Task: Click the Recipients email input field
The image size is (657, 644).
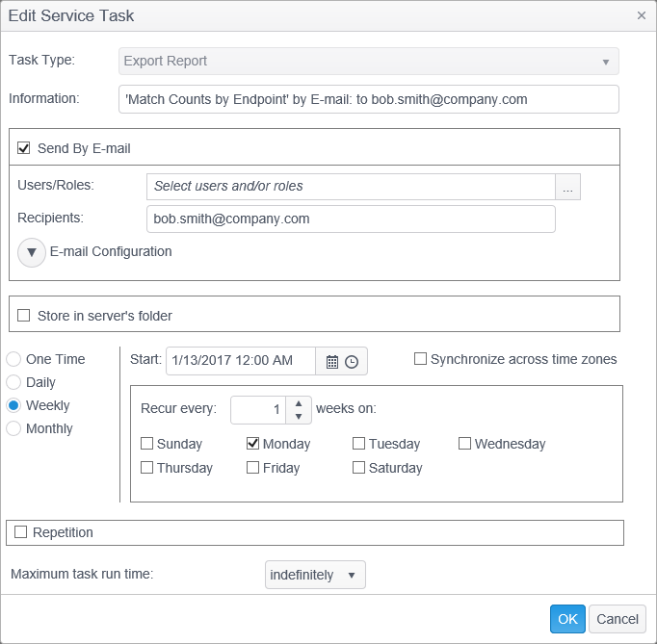Action: click(x=351, y=219)
